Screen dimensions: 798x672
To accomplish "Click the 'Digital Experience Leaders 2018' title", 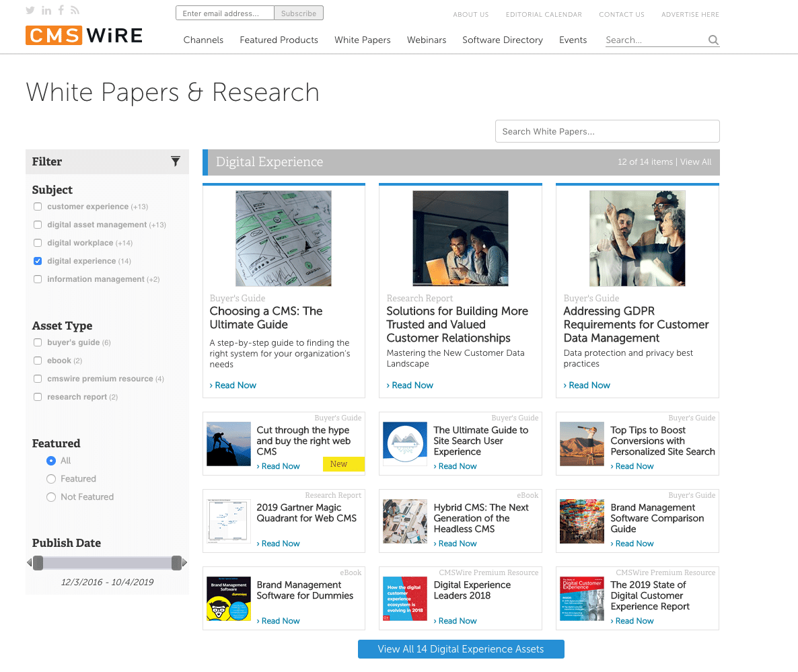I will (x=472, y=590).
